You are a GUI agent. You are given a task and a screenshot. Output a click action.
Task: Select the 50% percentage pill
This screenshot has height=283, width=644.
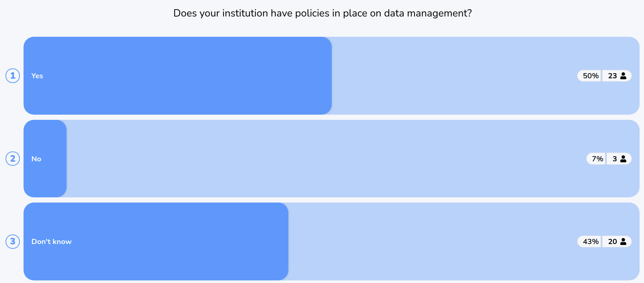pyautogui.click(x=589, y=76)
